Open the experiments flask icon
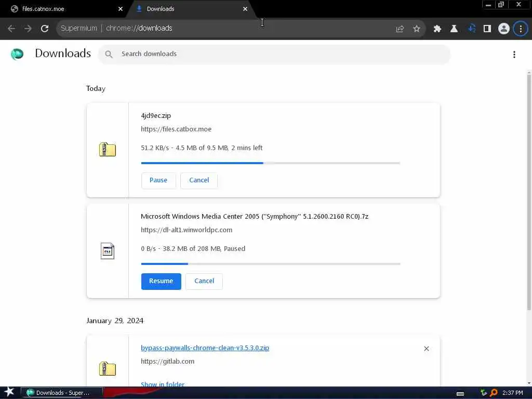This screenshot has width=532, height=399. (x=454, y=29)
